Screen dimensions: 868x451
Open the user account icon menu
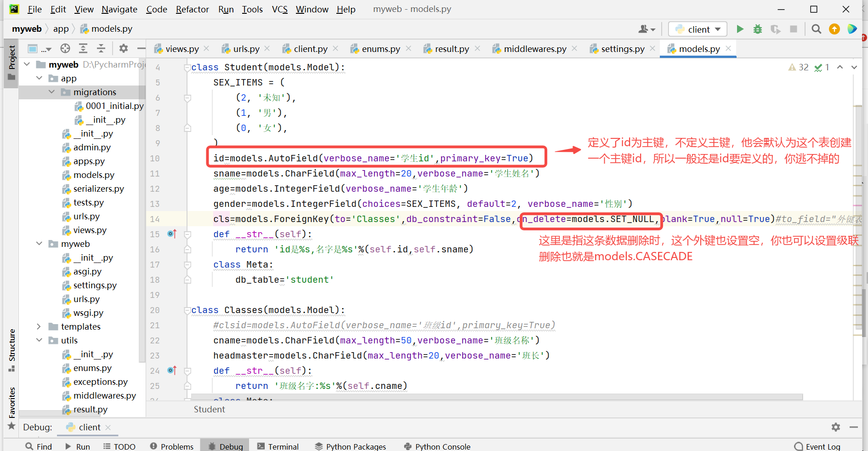coord(647,29)
